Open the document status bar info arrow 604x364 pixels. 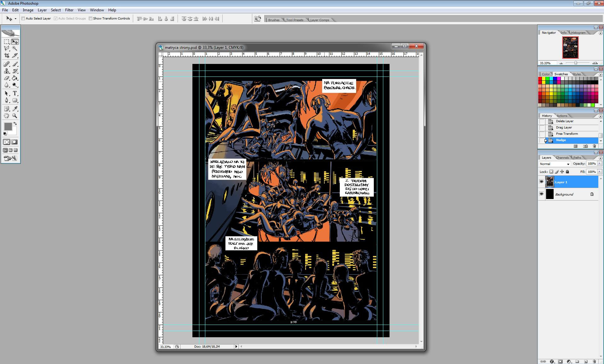click(x=236, y=346)
